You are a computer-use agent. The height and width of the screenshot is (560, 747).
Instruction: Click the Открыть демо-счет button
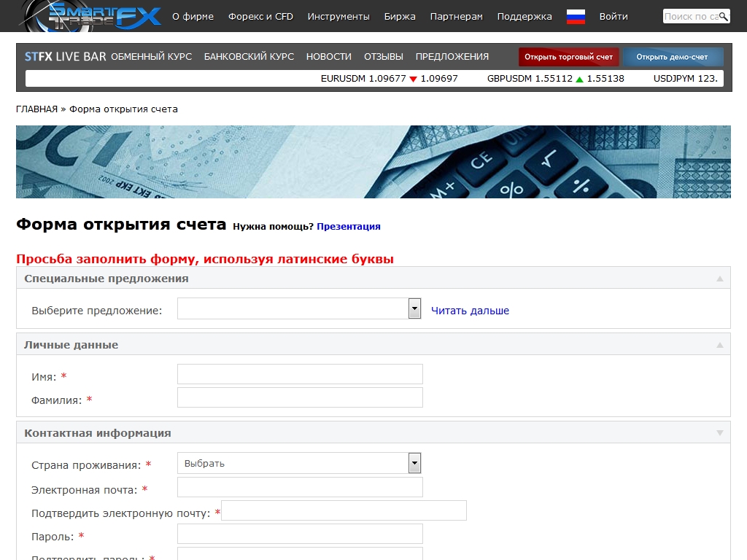[x=673, y=57]
